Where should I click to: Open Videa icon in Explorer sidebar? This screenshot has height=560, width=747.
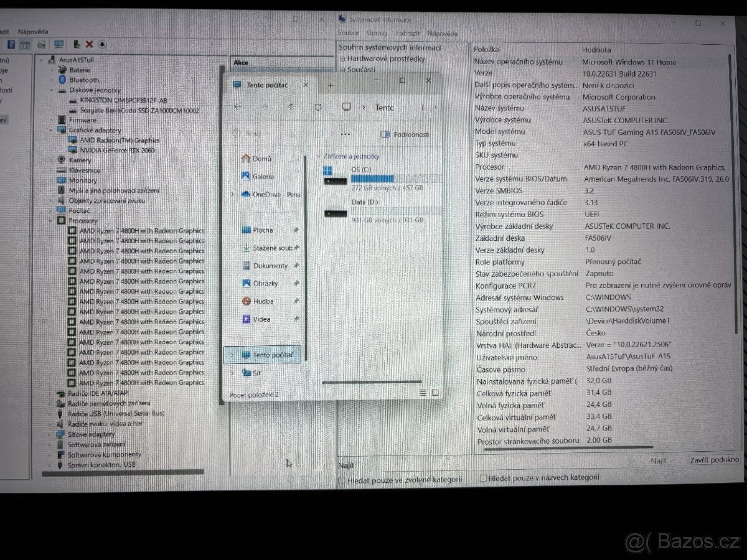pos(246,319)
